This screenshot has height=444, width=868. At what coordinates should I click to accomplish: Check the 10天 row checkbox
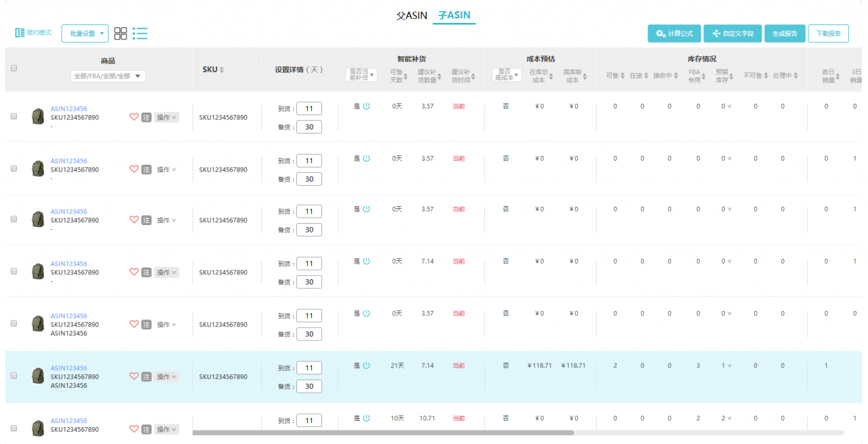click(14, 428)
